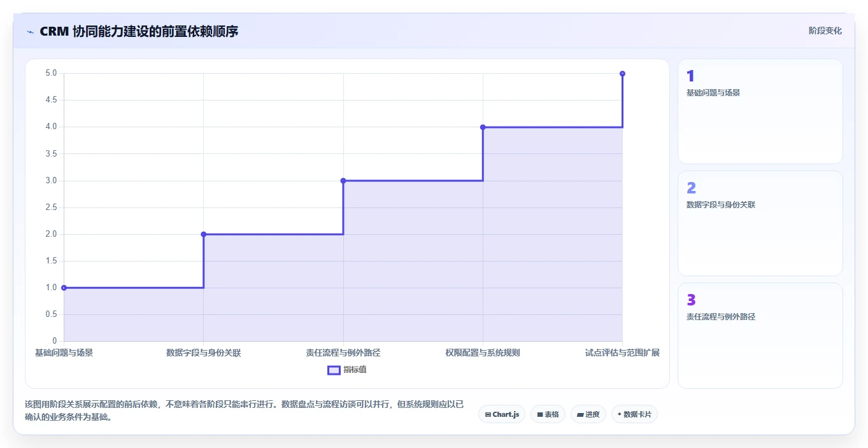Select the 进度 chip
The height and width of the screenshot is (448, 868).
click(x=588, y=414)
